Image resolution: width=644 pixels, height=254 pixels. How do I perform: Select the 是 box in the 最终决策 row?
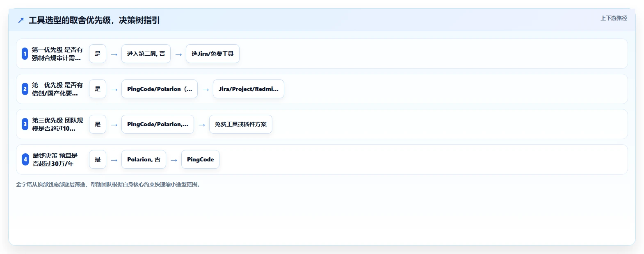(x=98, y=159)
